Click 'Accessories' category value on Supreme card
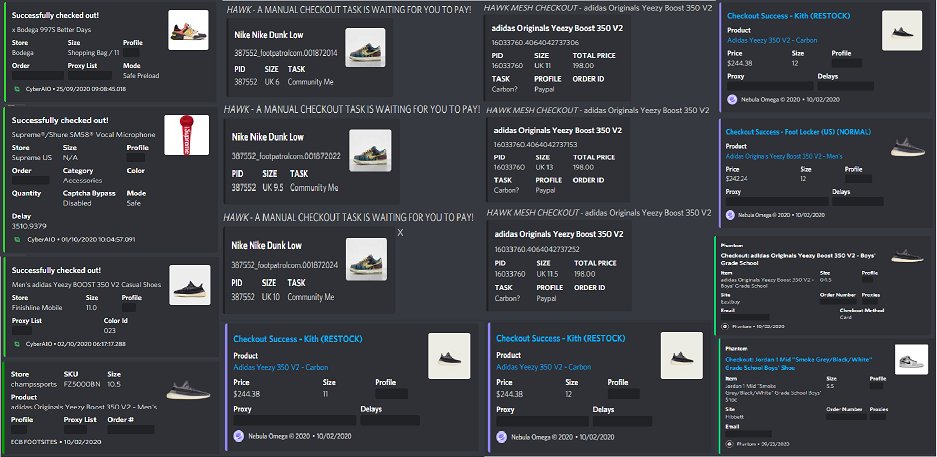The height and width of the screenshot is (457, 937). tap(82, 180)
